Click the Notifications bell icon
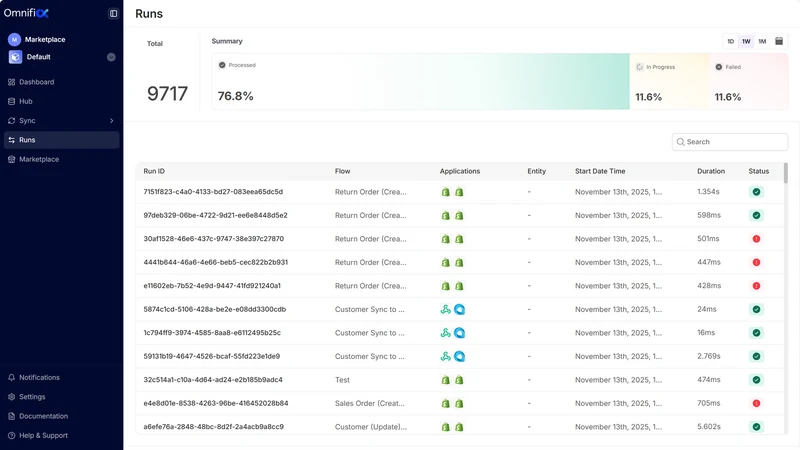Viewport: 800px width, 450px height. [11, 378]
